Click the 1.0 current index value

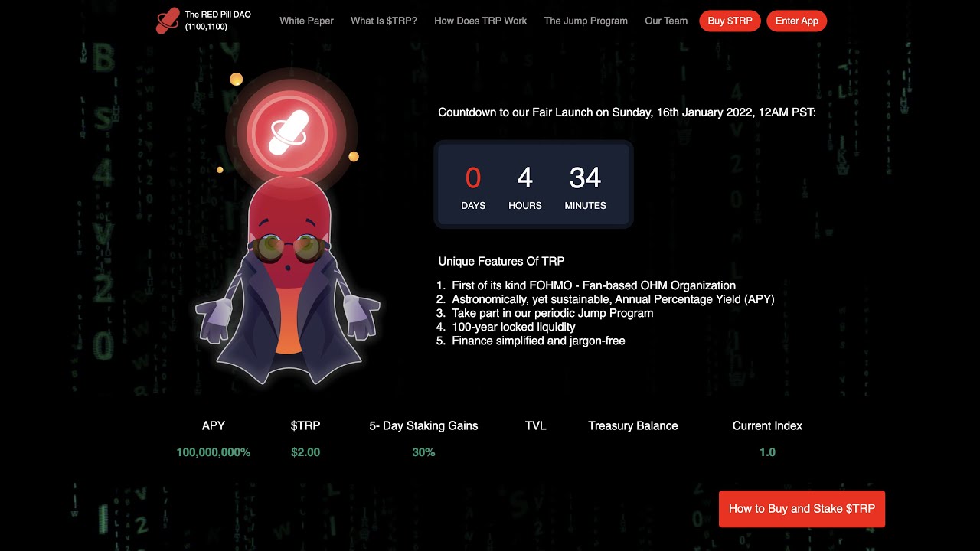tap(767, 452)
